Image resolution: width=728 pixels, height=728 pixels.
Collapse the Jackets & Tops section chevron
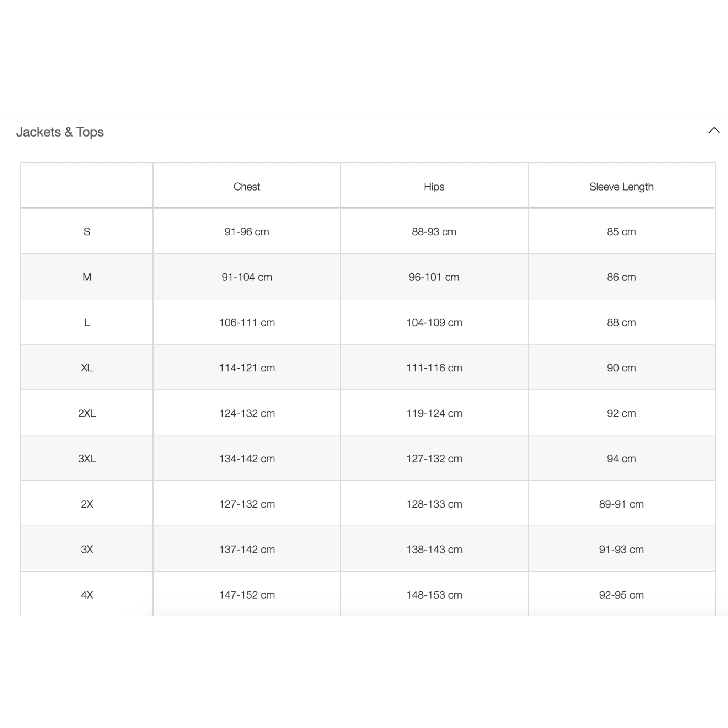pos(714,130)
